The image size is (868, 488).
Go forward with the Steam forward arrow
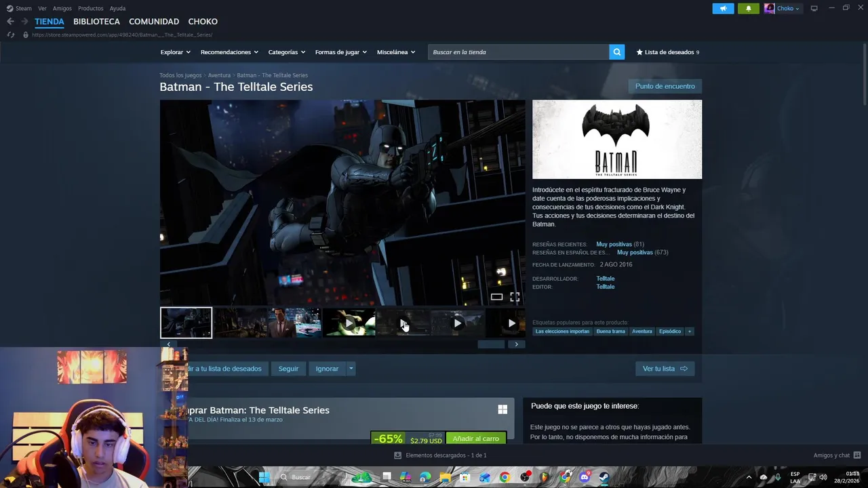(24, 22)
